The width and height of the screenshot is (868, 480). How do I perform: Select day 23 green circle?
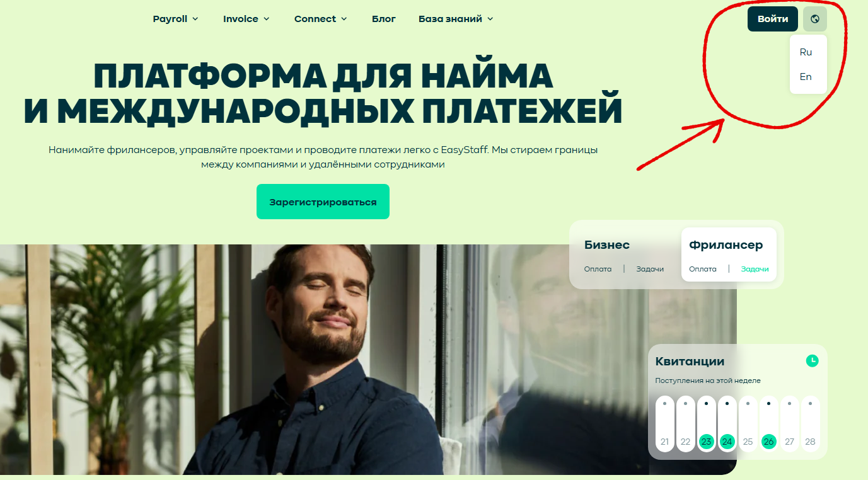(706, 442)
